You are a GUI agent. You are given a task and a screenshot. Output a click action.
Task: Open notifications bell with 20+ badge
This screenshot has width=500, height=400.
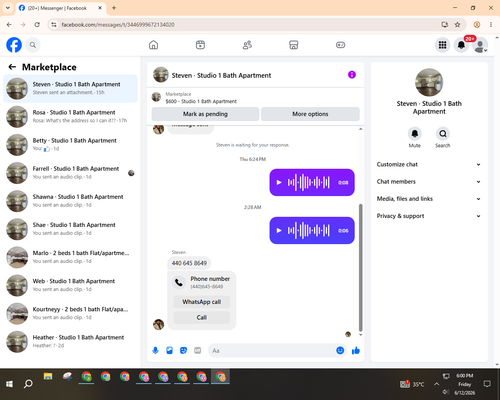(x=461, y=45)
